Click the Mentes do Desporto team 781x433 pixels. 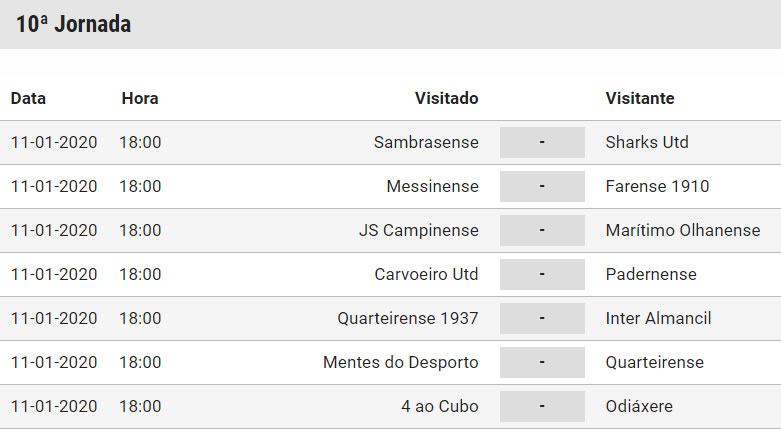click(x=401, y=362)
